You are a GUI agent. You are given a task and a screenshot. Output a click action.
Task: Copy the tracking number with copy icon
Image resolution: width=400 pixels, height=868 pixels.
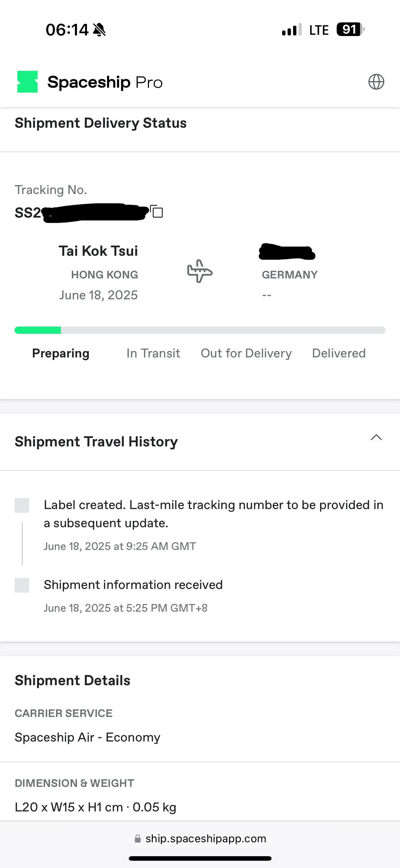(157, 212)
